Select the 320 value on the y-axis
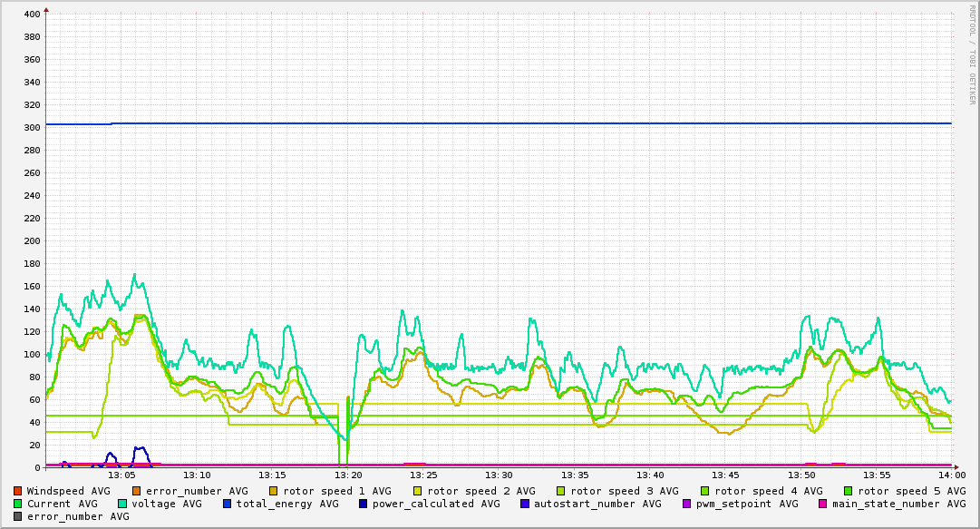This screenshot has height=529, width=980. 32,104
